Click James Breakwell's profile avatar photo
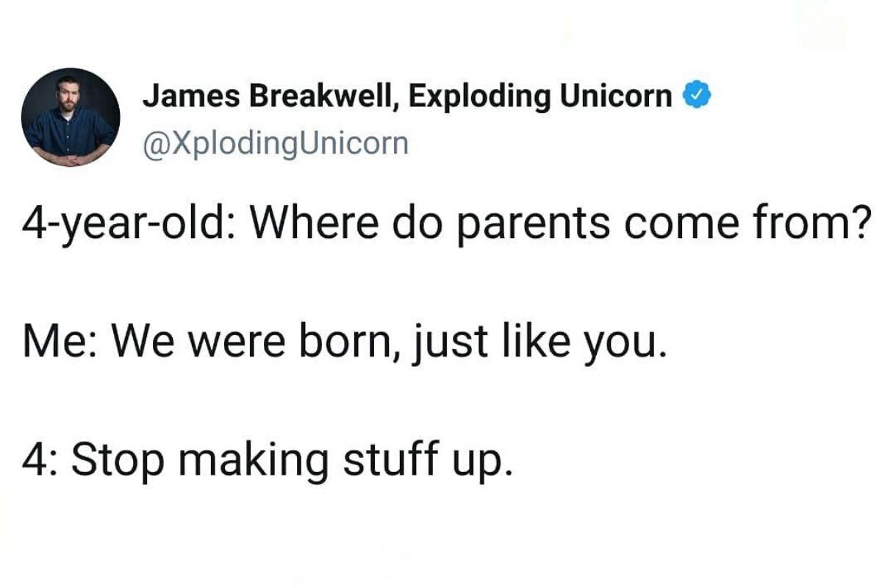 71,118
